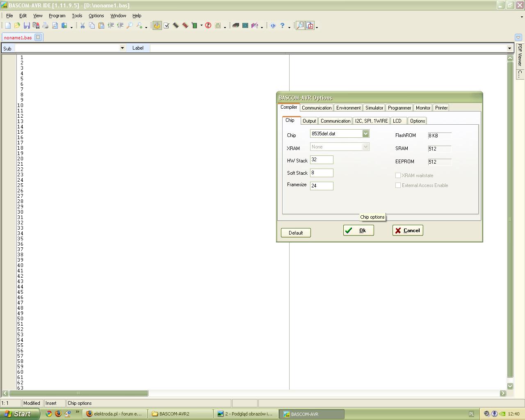Enable the XRAM waitstate checkbox
525x420 pixels.
point(398,176)
